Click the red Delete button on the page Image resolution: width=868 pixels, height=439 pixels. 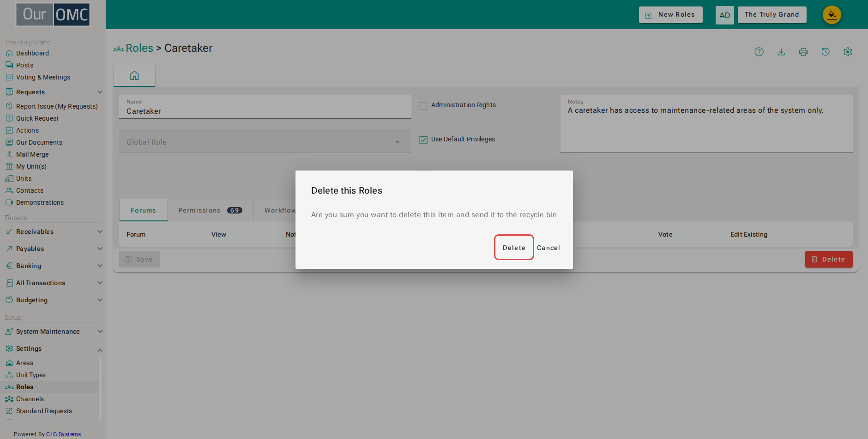(x=829, y=259)
